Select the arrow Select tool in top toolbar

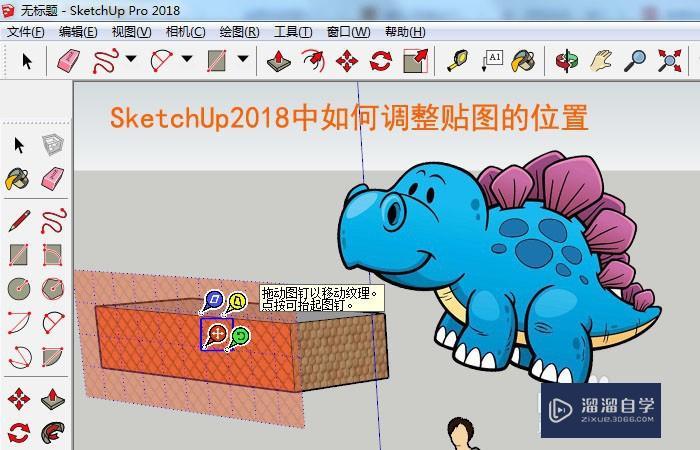pos(27,61)
